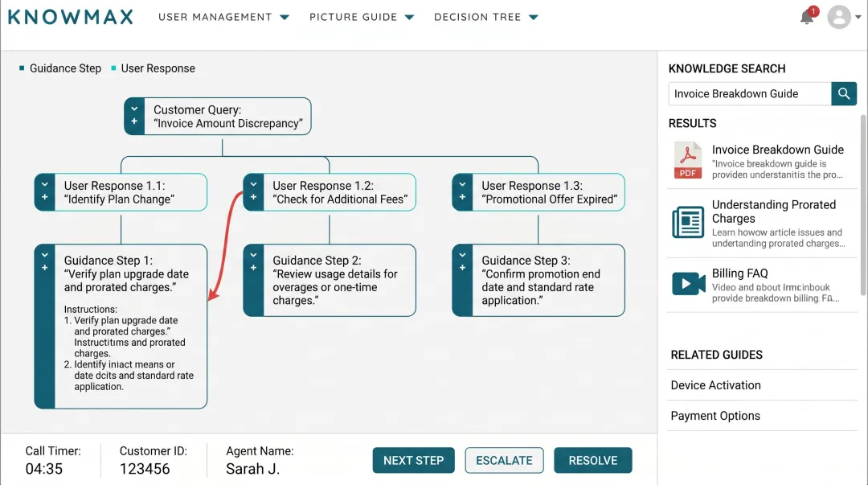Open the User Management menu
Viewport: 868px width, 485px height.
pyautogui.click(x=223, y=17)
